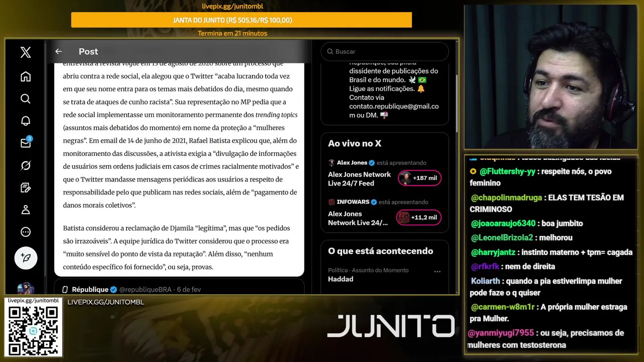Click the compose post feather button
The image size is (644, 362).
[26, 258]
